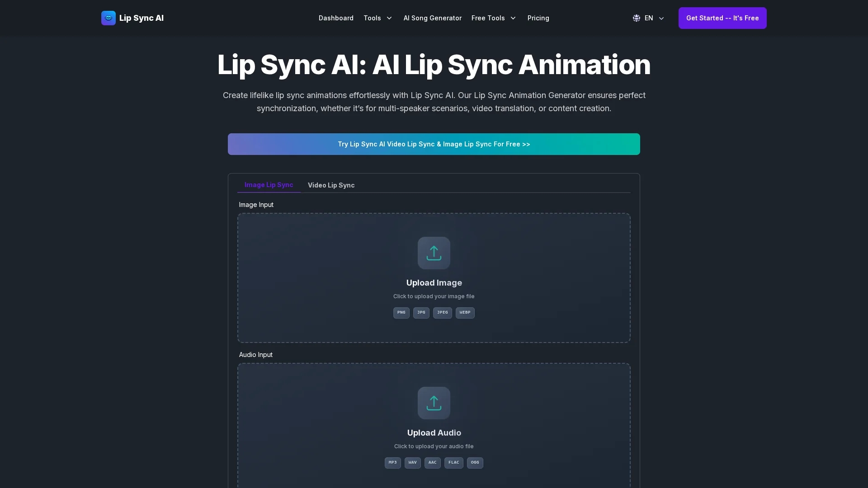The image size is (868, 488).
Task: Click the globe language icon
Action: (x=637, y=18)
